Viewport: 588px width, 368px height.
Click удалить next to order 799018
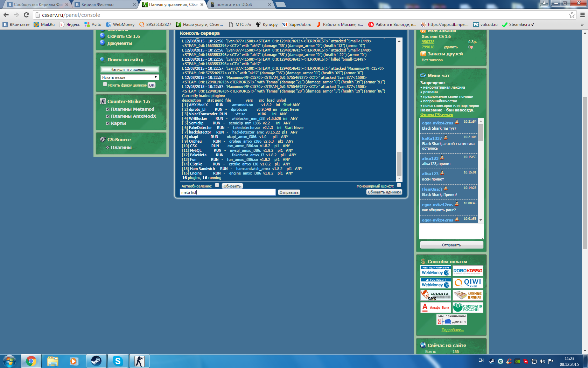(451, 47)
